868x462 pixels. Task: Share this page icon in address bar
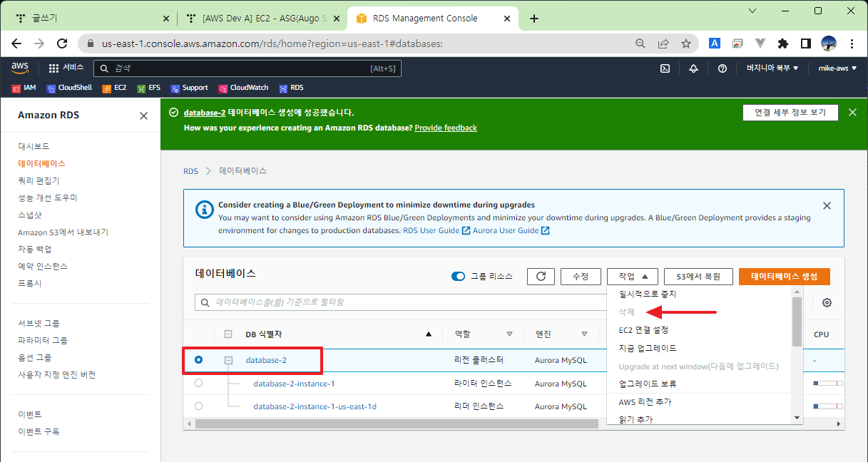[663, 43]
